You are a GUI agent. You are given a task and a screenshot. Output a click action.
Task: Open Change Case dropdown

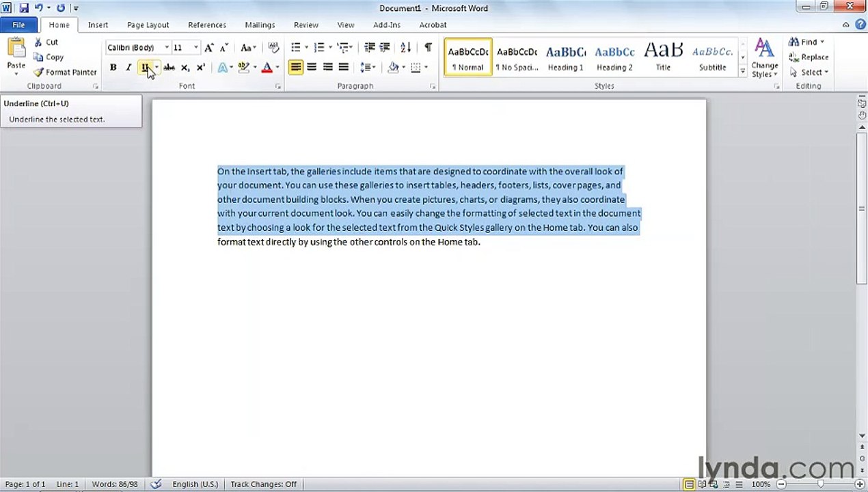tap(247, 48)
